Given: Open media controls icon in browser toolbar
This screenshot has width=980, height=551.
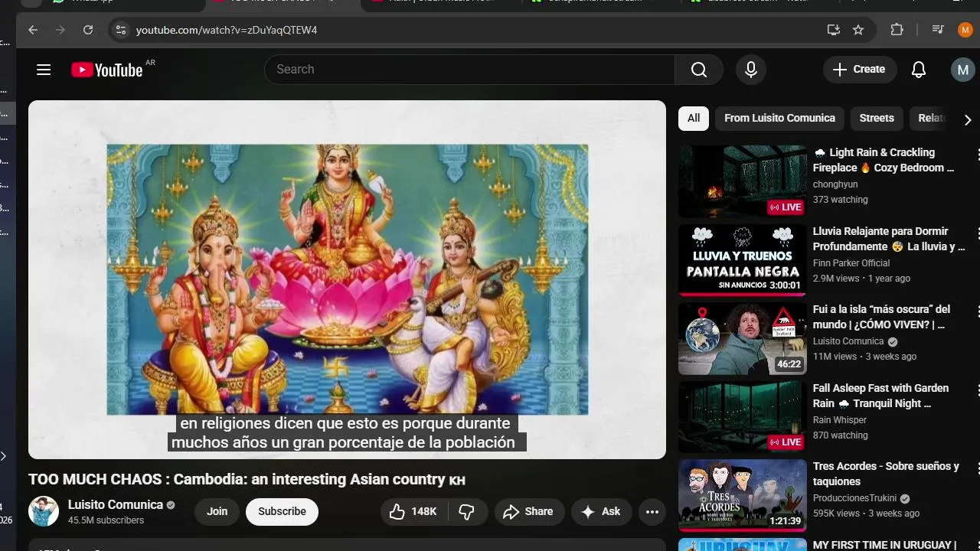Looking at the screenshot, I should [938, 30].
